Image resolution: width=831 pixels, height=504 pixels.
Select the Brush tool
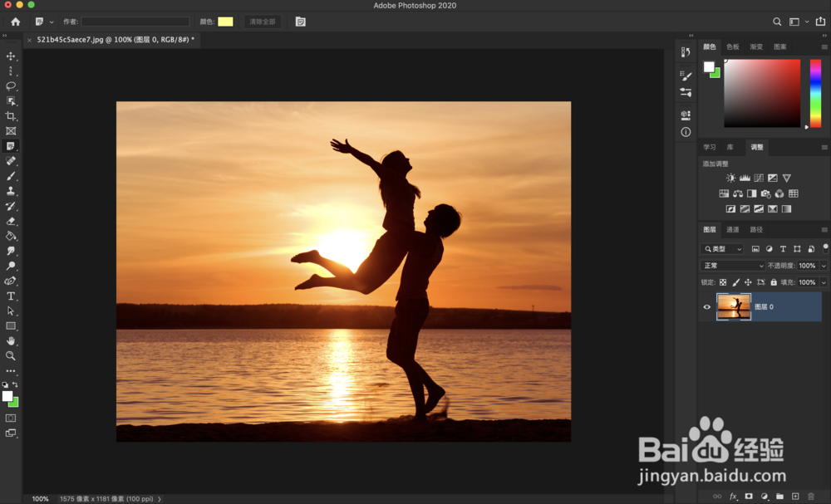coord(11,176)
